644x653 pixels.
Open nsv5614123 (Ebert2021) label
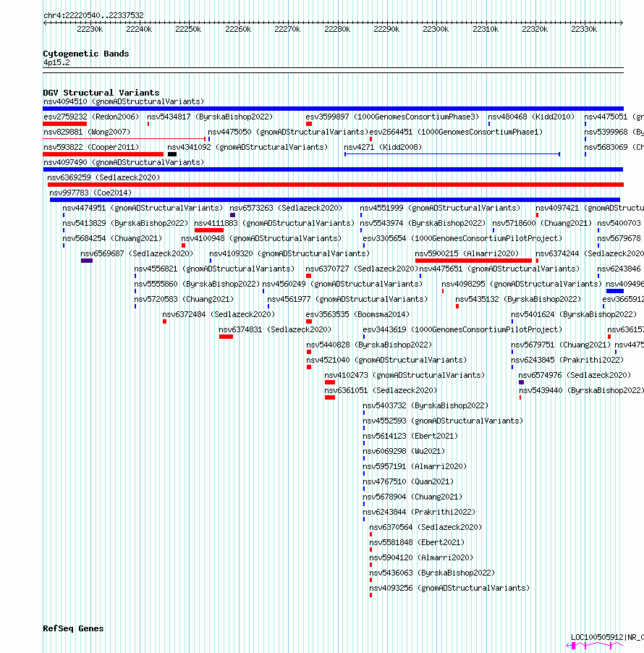pos(410,436)
